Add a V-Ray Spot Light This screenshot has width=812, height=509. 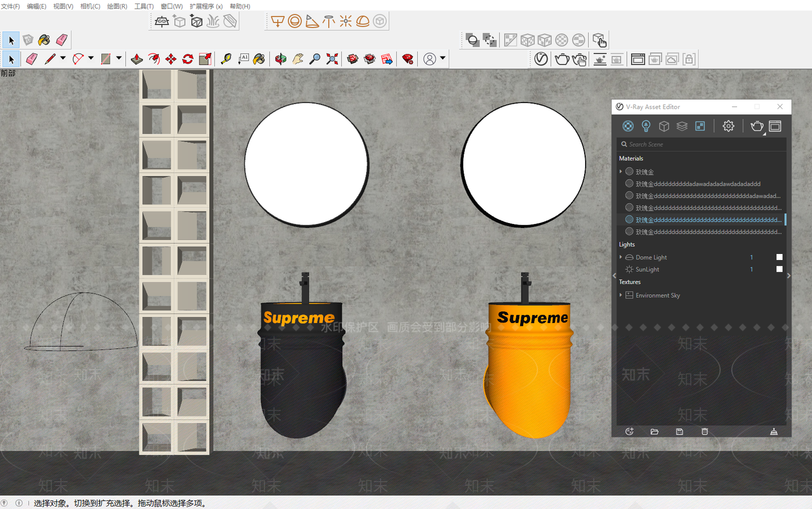pyautogui.click(x=312, y=21)
